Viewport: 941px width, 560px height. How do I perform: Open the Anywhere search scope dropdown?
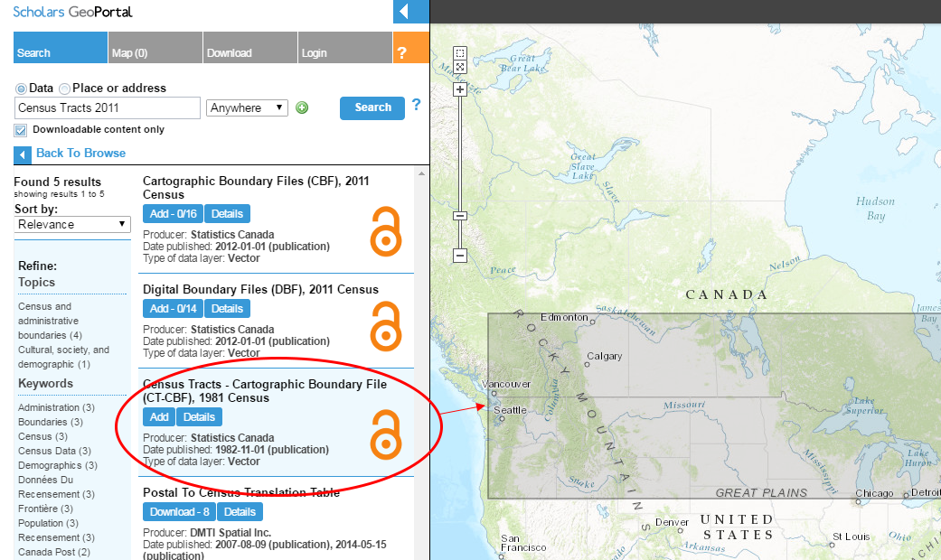click(x=247, y=107)
